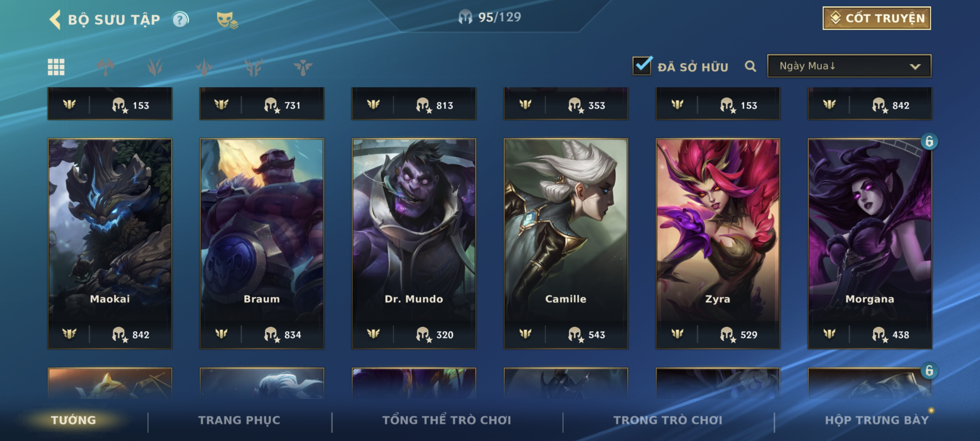Select the Camille champion card

tap(566, 244)
